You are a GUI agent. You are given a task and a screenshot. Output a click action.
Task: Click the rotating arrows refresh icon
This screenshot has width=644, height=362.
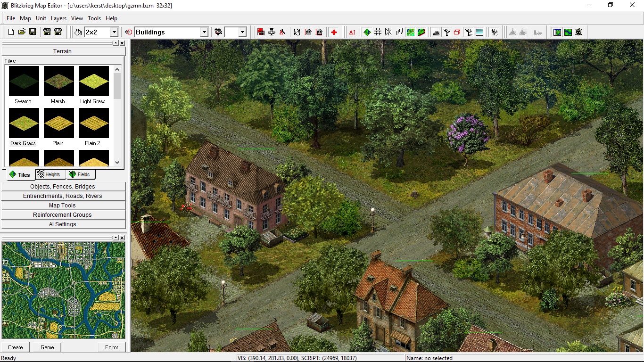297,32
